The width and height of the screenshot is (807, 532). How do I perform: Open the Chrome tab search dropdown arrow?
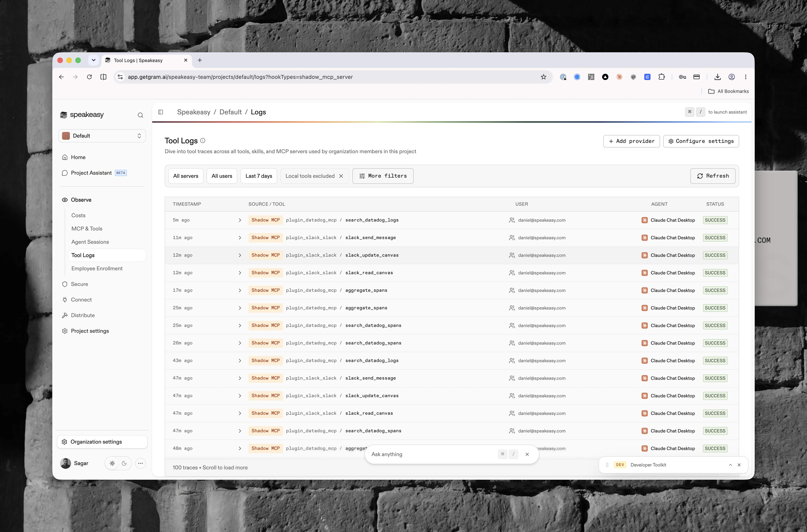94,60
